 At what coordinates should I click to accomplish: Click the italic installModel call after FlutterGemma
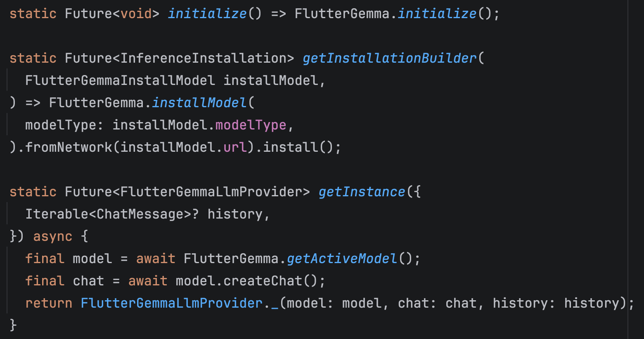click(199, 103)
